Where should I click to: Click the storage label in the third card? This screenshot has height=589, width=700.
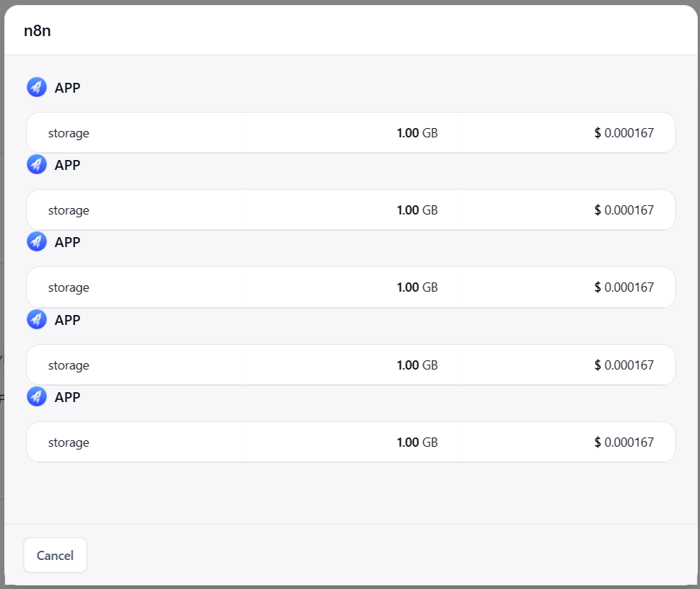(69, 288)
